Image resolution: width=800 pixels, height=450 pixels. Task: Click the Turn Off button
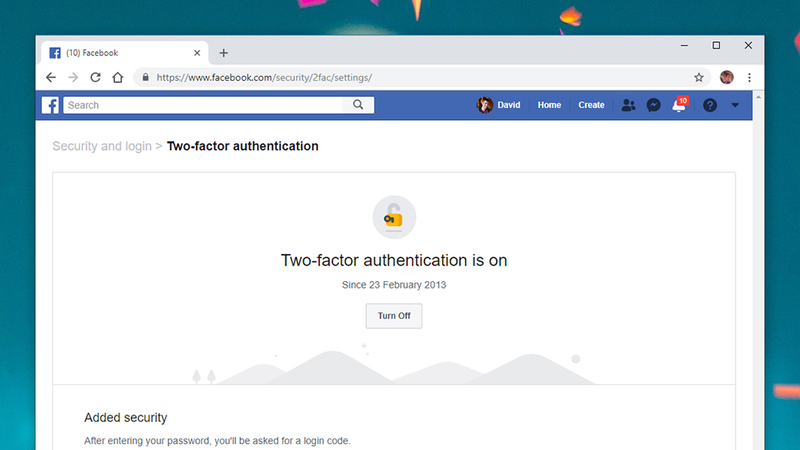point(394,316)
